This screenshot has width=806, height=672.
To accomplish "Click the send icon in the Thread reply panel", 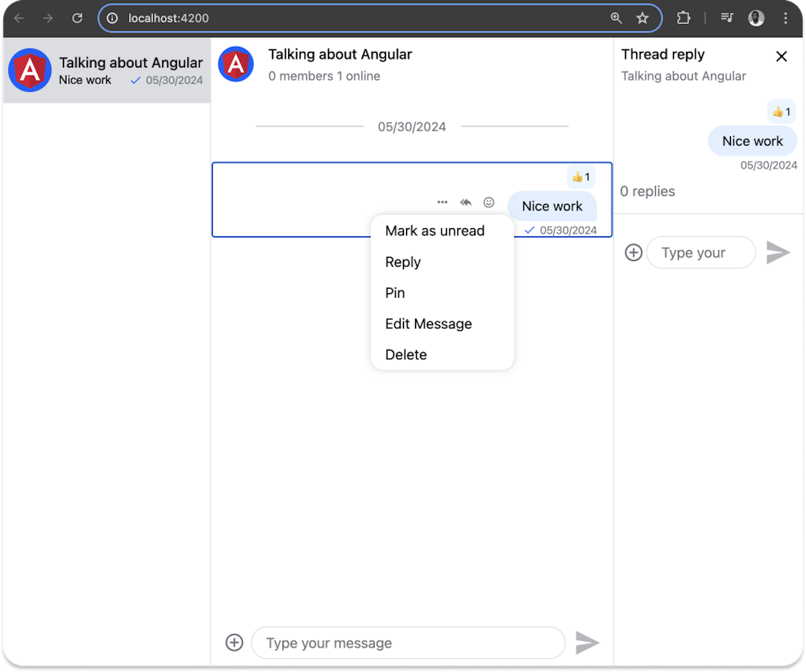I will click(x=779, y=252).
